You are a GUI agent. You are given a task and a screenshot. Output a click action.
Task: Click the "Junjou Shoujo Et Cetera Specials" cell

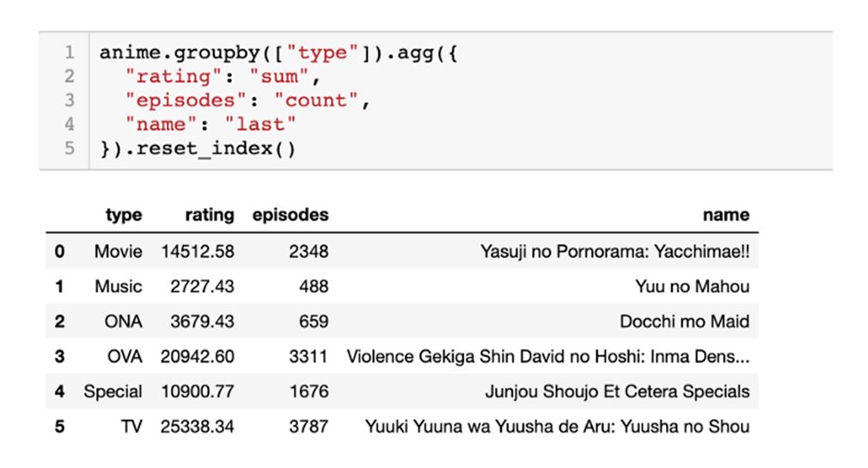pos(617,392)
